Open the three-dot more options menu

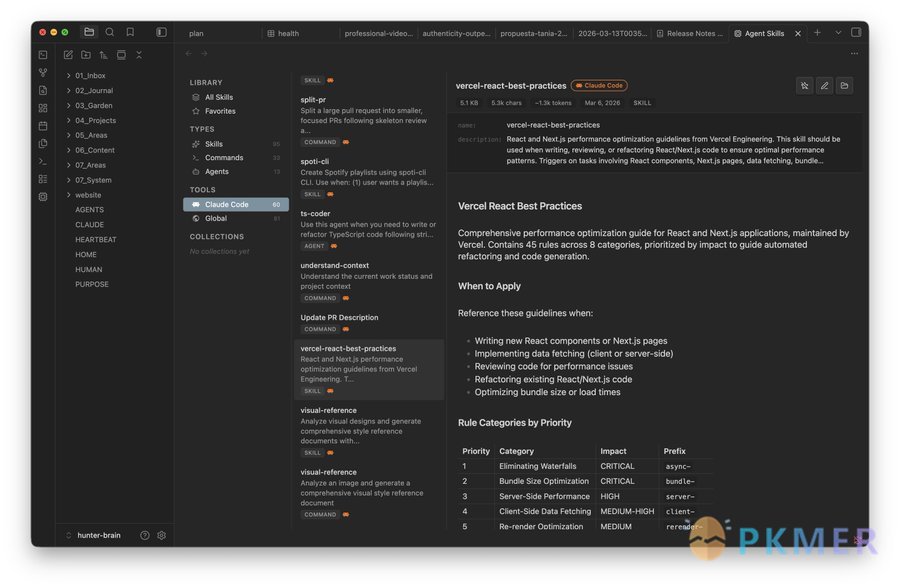pyautogui.click(x=854, y=53)
